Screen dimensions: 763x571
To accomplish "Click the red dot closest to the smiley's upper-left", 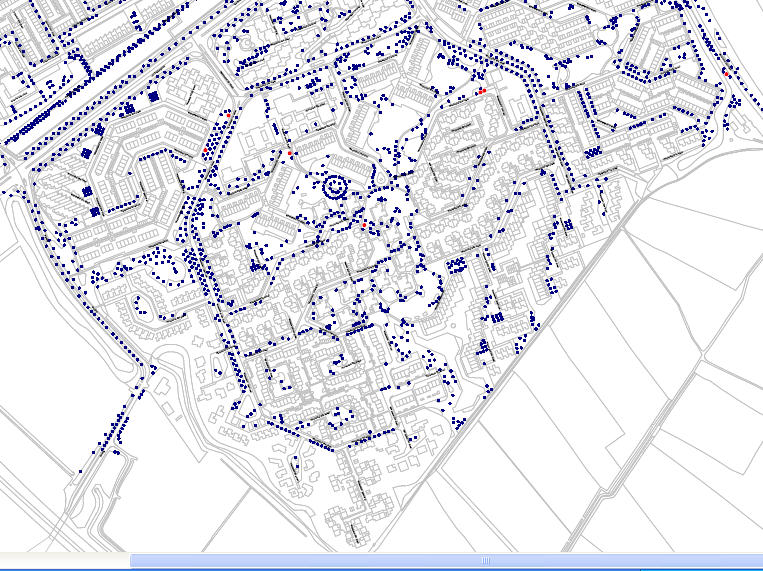I will [290, 153].
